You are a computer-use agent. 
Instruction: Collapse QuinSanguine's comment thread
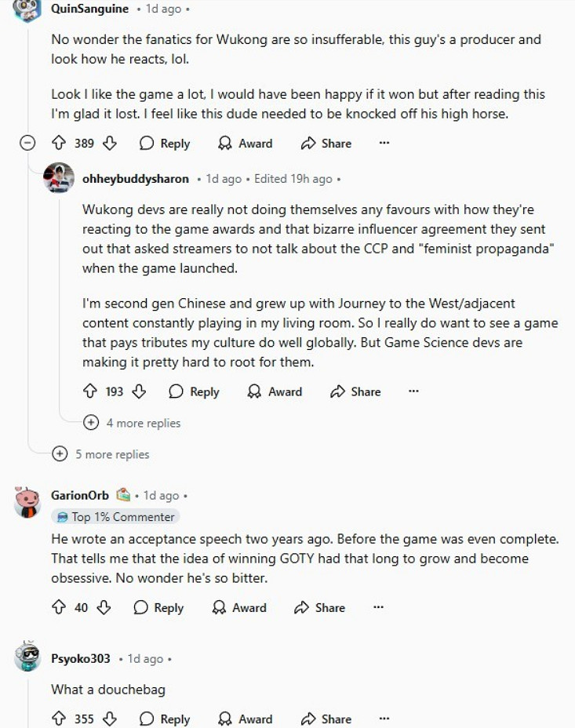click(x=27, y=144)
